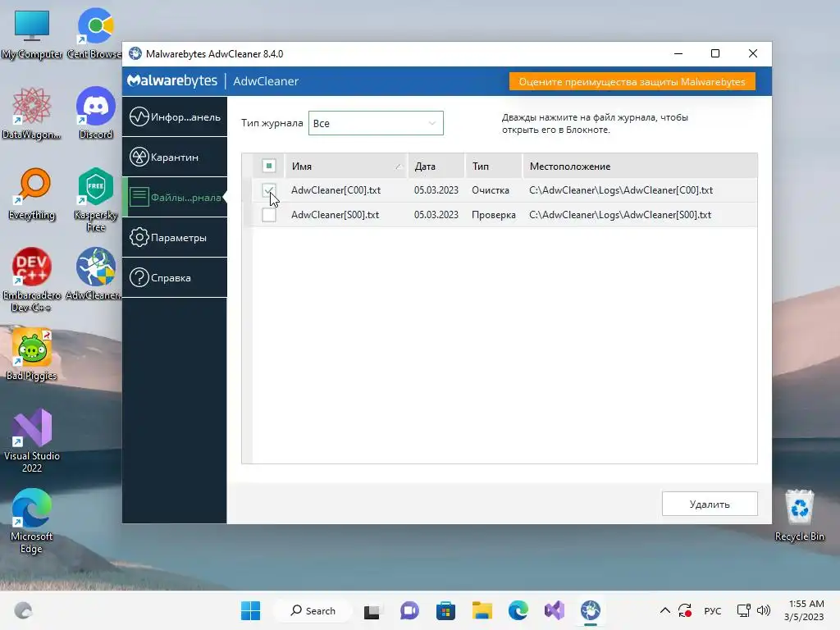Open the Recycle Bin on desktop
Viewport: 840px width, 630px height.
pyautogui.click(x=799, y=515)
